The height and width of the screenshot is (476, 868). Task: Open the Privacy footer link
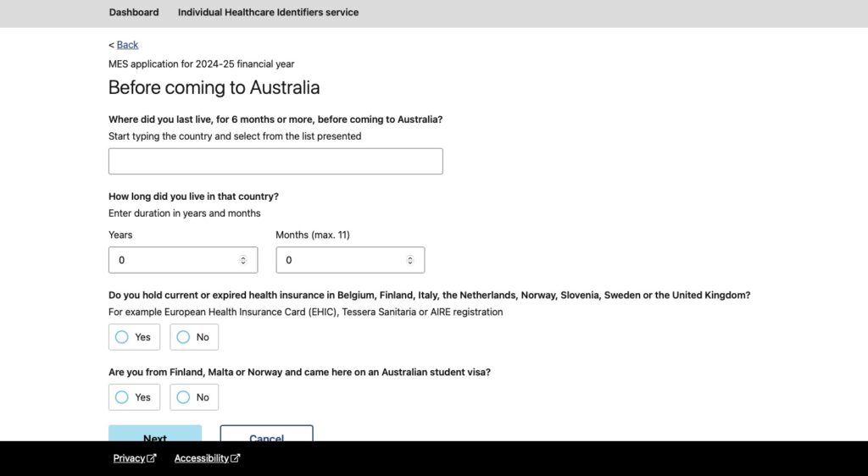click(x=129, y=458)
